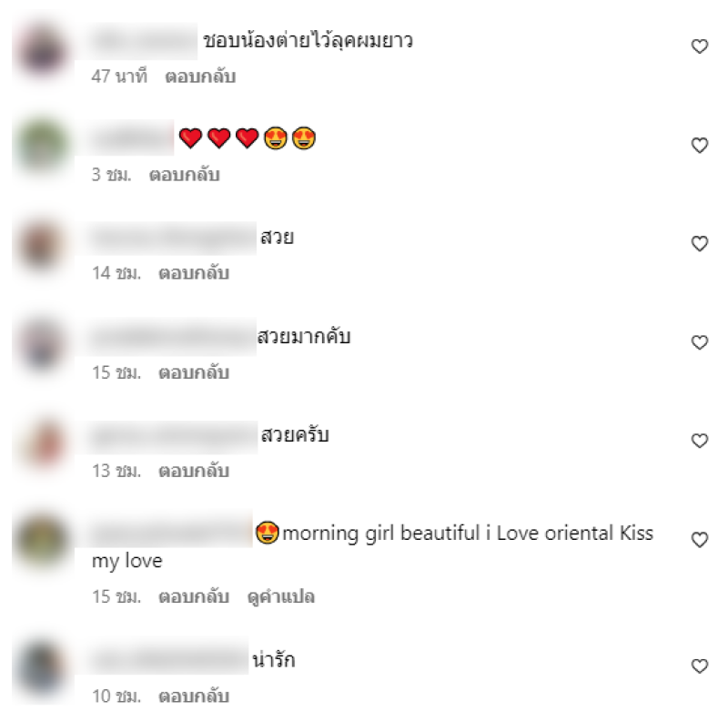Like the comment saying สวย

699,243
